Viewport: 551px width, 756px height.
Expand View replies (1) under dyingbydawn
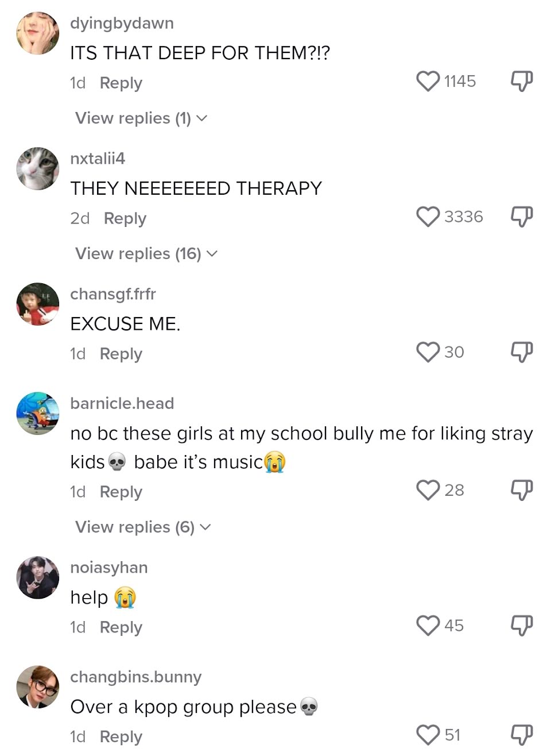141,118
